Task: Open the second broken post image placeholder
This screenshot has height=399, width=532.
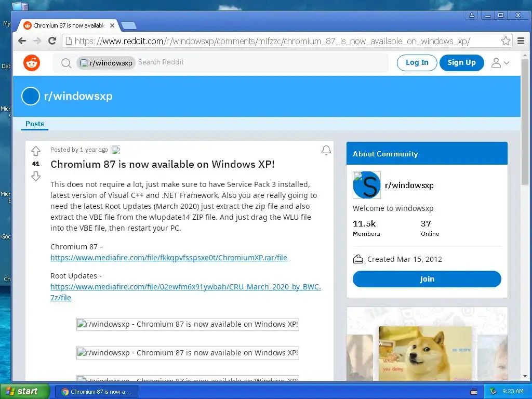Action: [x=188, y=353]
